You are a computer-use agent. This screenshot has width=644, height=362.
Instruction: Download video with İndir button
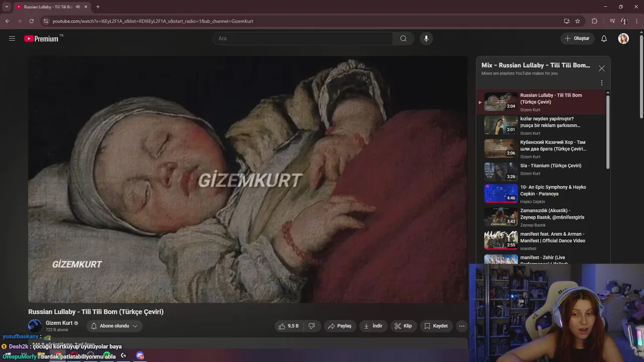[373, 326]
